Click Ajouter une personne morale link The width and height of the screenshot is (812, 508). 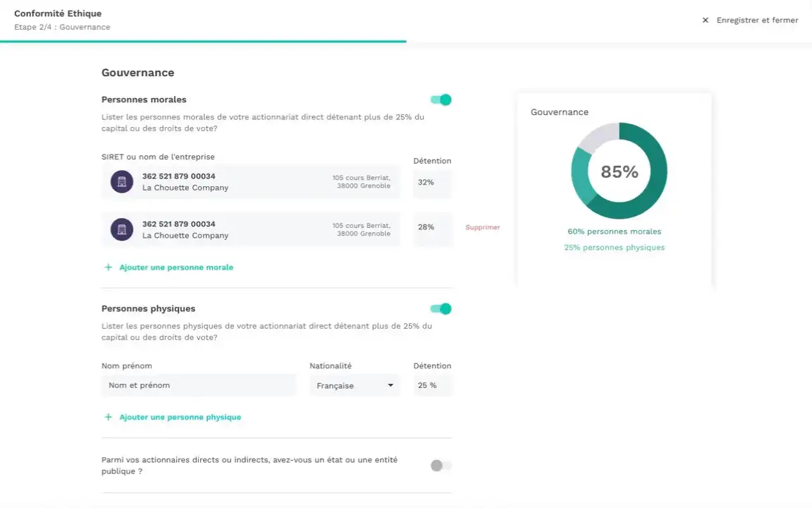[x=176, y=267]
